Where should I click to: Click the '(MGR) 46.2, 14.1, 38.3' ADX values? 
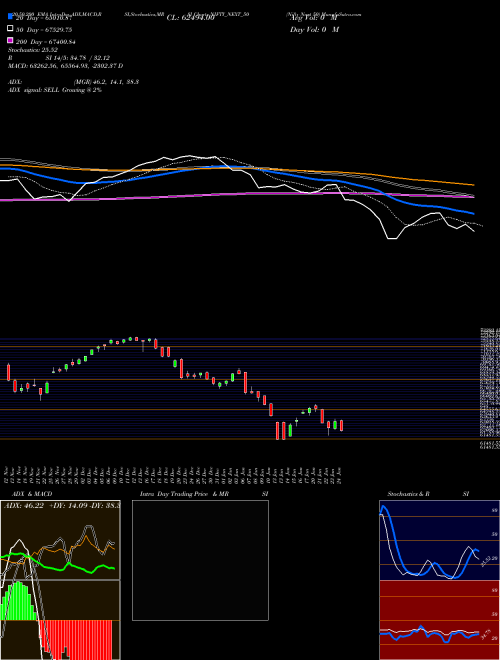(106, 82)
